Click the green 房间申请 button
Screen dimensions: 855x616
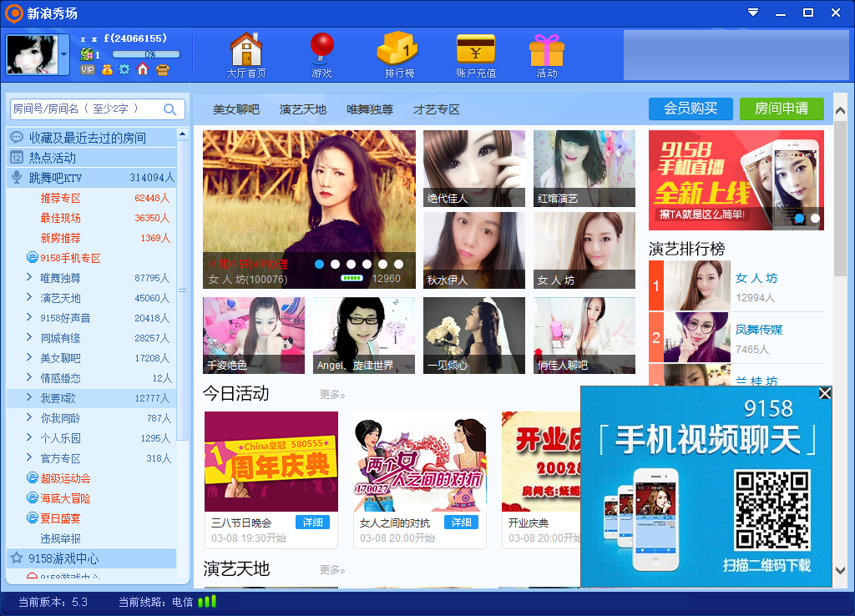point(782,109)
